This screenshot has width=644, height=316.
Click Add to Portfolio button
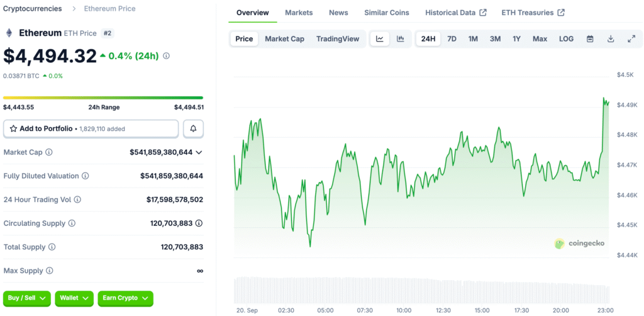point(91,128)
